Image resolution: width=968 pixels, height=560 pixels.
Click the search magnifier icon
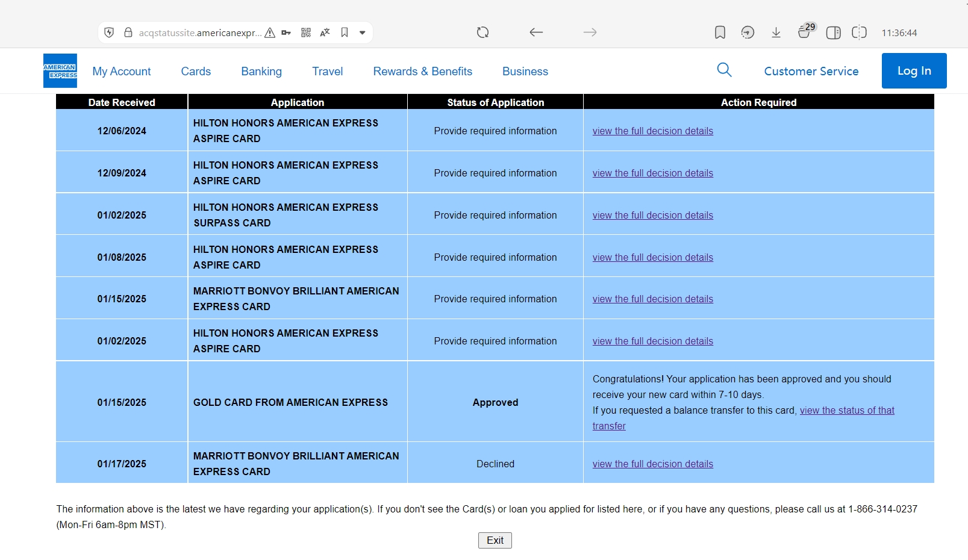(725, 70)
